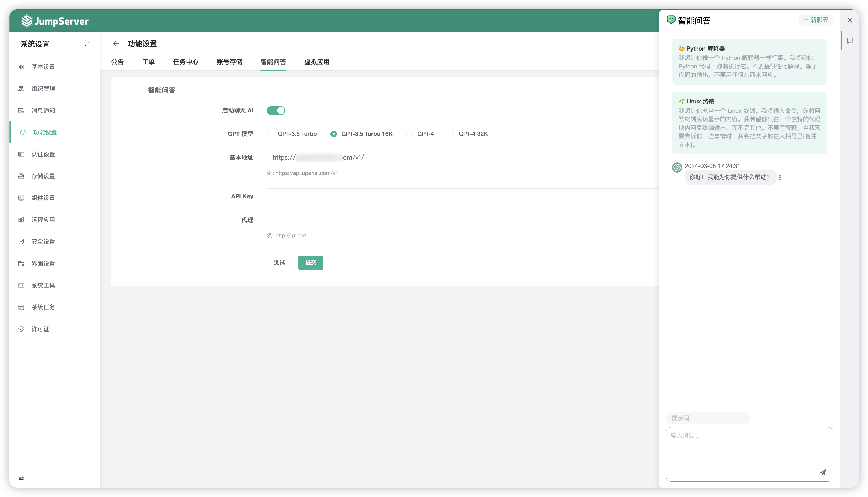Focus the 基本地址 URL field
Screen dimensions: 868x497
point(463,157)
